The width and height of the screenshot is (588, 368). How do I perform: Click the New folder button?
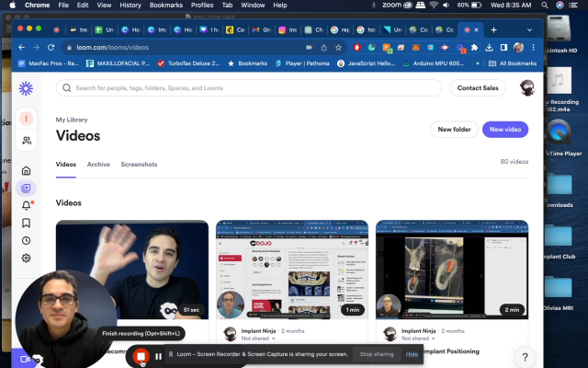[x=454, y=130]
